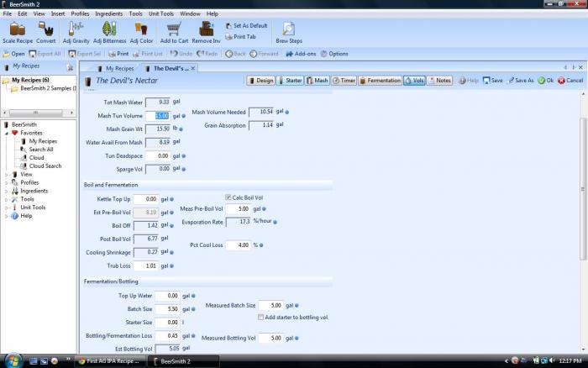Select the BeerSmith 2 Samples folder

pos(44,88)
